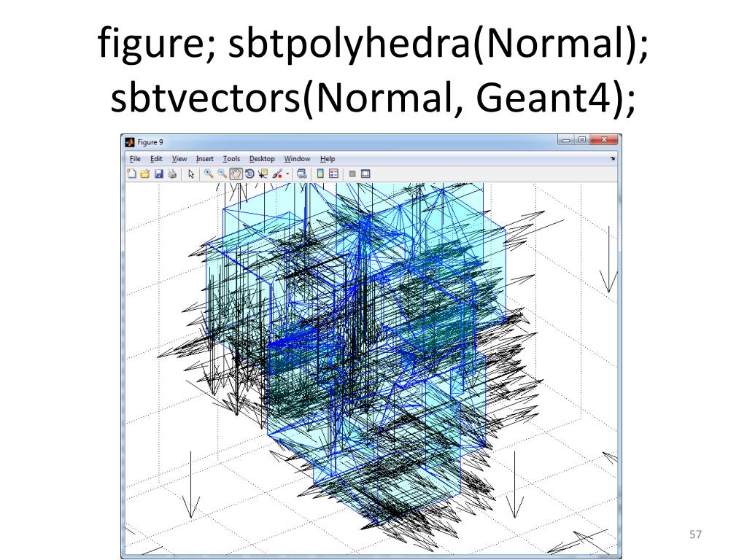Click the Figure 9 title text
The height and width of the screenshot is (560, 747).
point(150,142)
